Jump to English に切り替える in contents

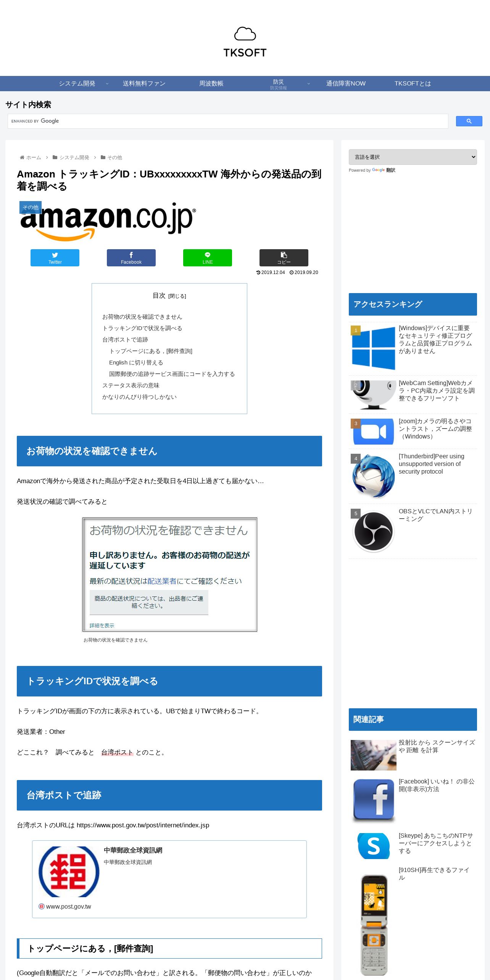pos(136,363)
